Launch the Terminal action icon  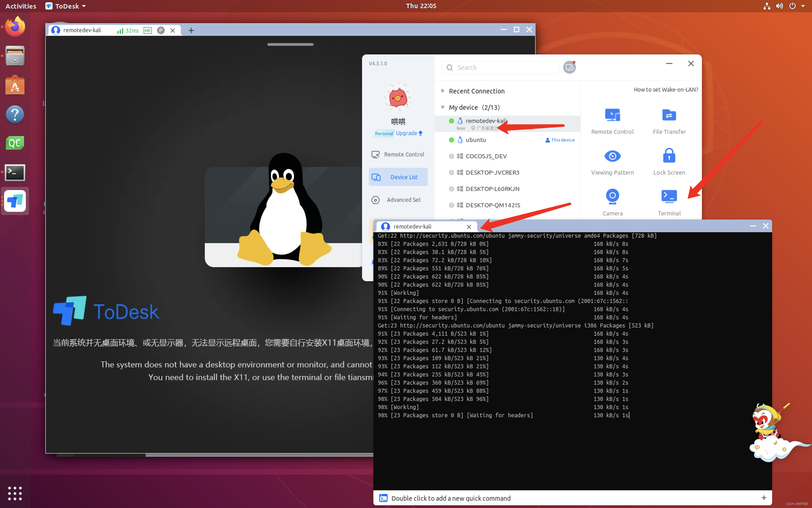[669, 197]
